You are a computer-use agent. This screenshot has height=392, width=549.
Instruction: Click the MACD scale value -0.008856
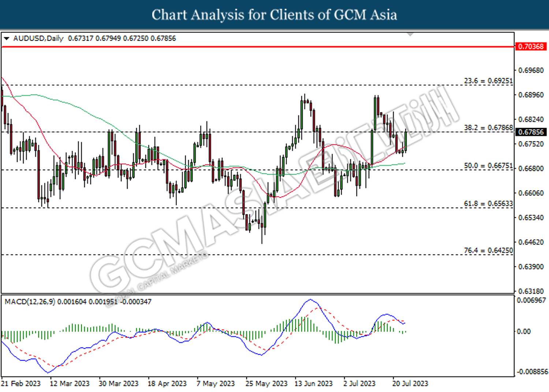point(532,372)
